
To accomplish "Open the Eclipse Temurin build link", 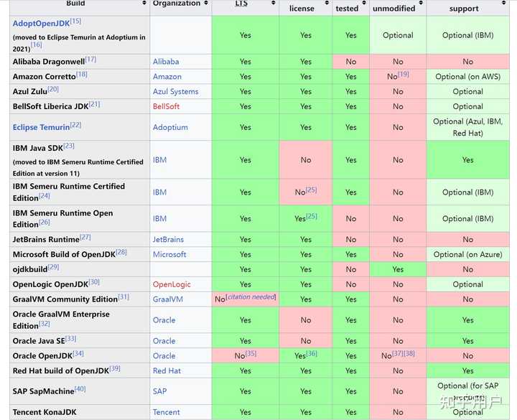I will coord(41,127).
